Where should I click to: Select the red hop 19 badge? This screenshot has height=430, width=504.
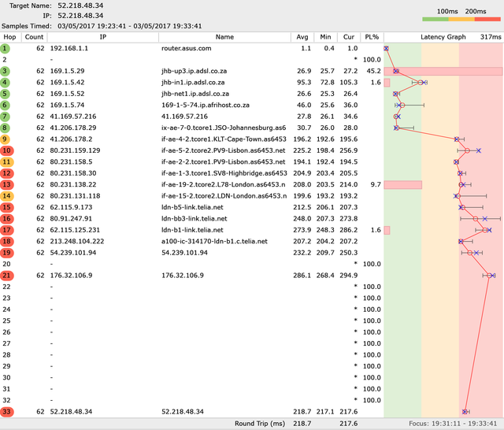pos(6,253)
